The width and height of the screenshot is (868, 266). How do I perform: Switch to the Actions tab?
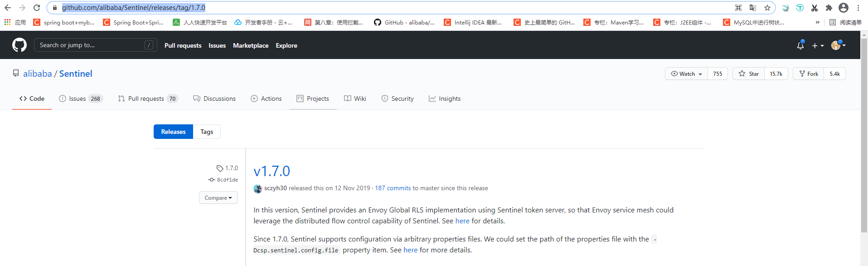click(x=266, y=99)
